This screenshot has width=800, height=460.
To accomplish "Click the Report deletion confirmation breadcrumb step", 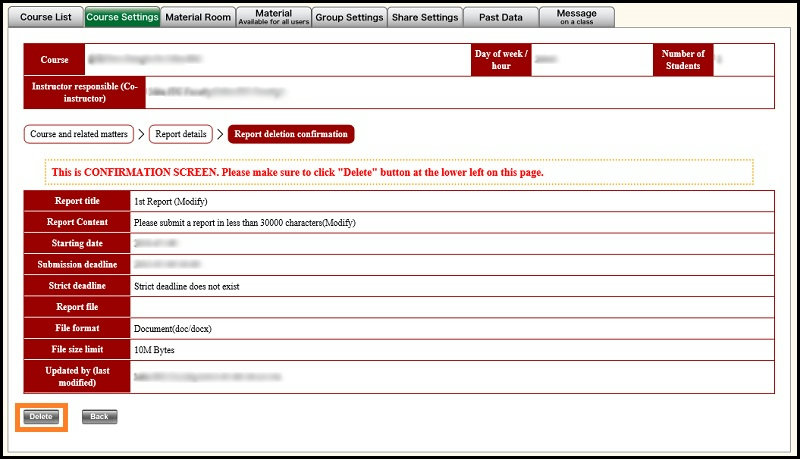I will coord(291,134).
